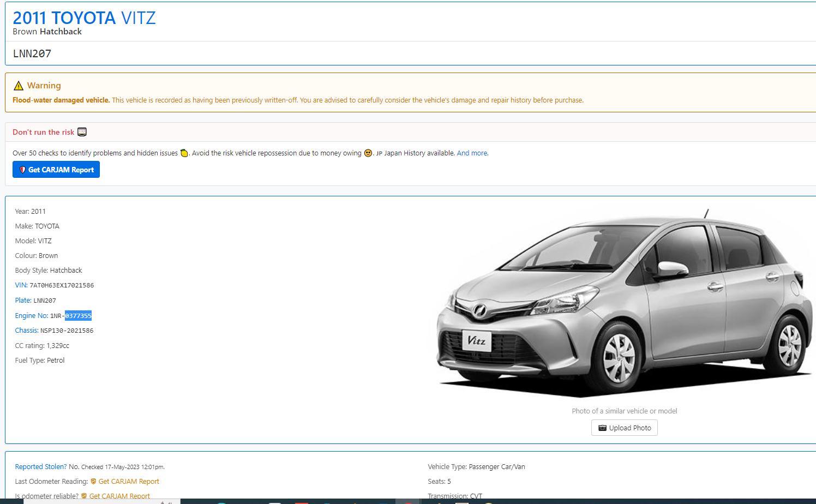
Task: Open the 'And more' link
Action: click(x=472, y=153)
